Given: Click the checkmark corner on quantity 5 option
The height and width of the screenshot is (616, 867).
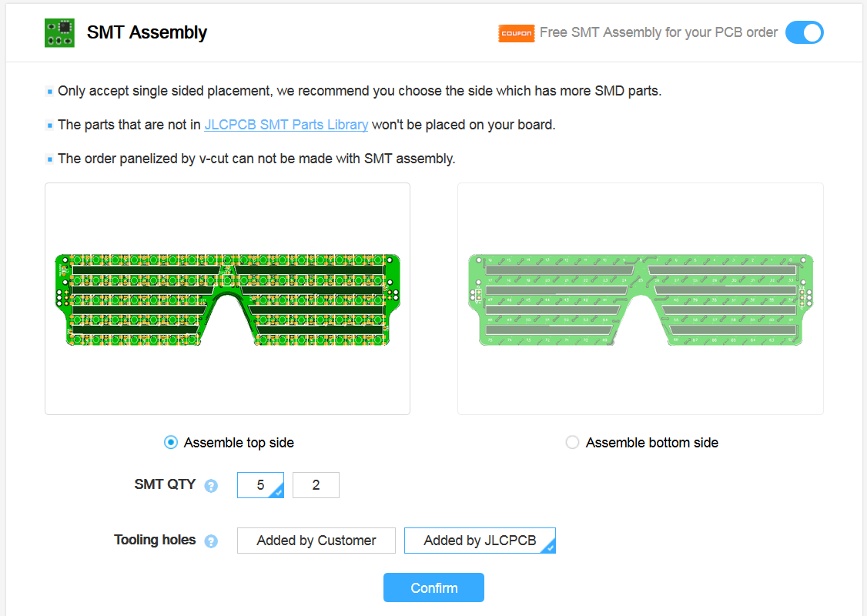Looking at the screenshot, I should coord(280,494).
